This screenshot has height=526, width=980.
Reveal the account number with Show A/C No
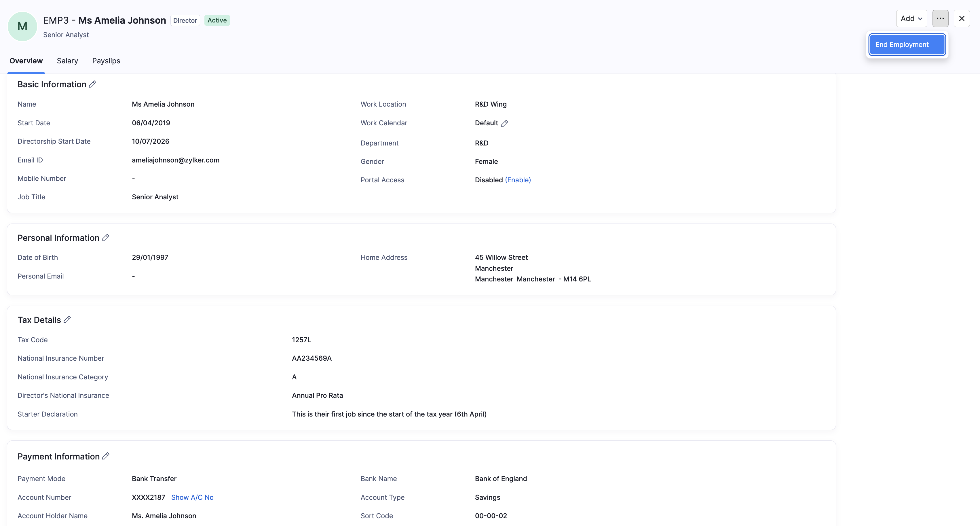192,497
